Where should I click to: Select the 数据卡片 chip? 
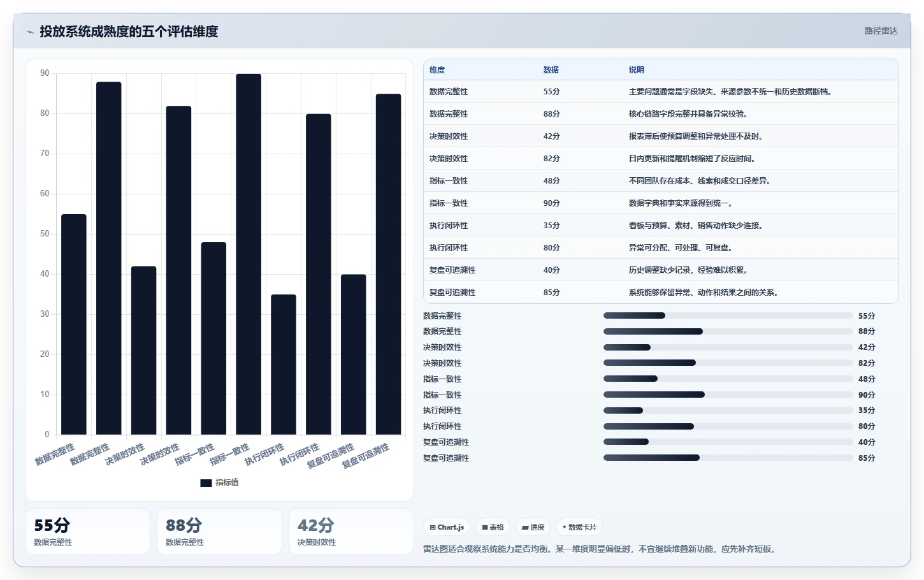[x=579, y=527]
